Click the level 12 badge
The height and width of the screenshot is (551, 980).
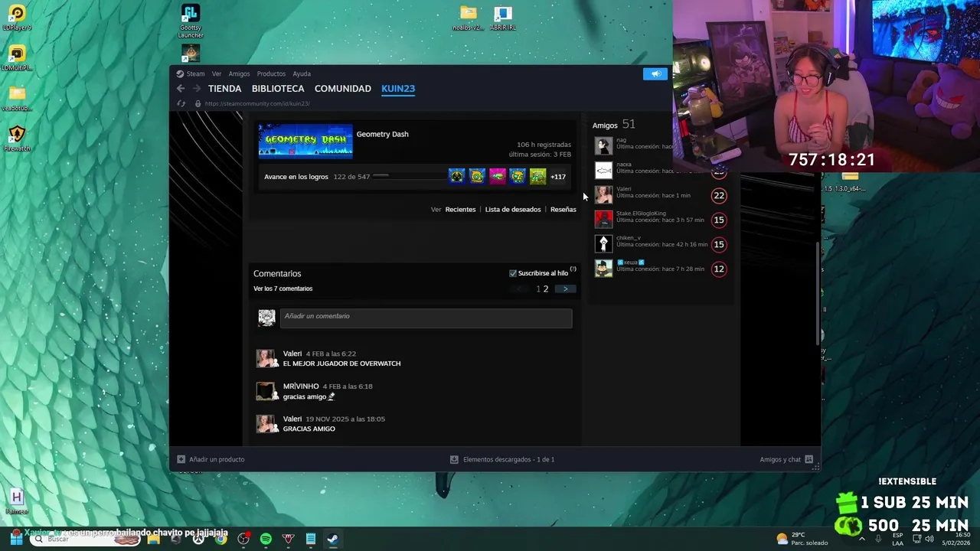pos(719,269)
